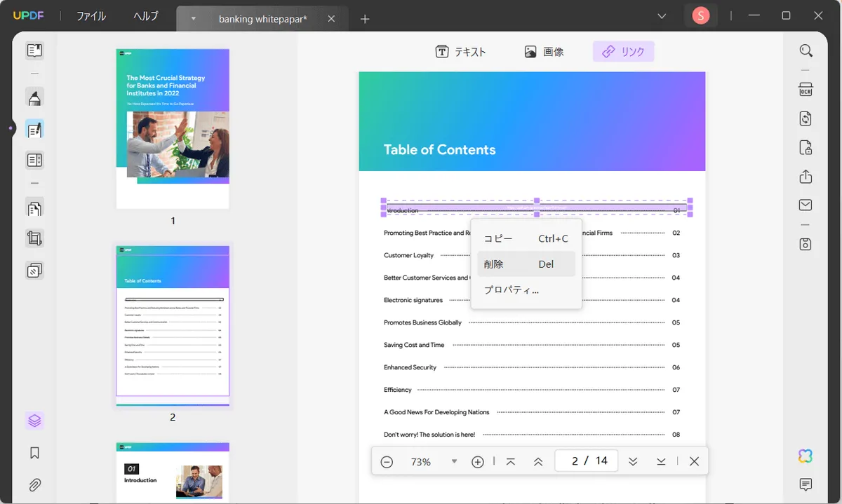Open the Page Tools stacked-pages icon
Viewport: 842px width, 504px height.
point(34,270)
